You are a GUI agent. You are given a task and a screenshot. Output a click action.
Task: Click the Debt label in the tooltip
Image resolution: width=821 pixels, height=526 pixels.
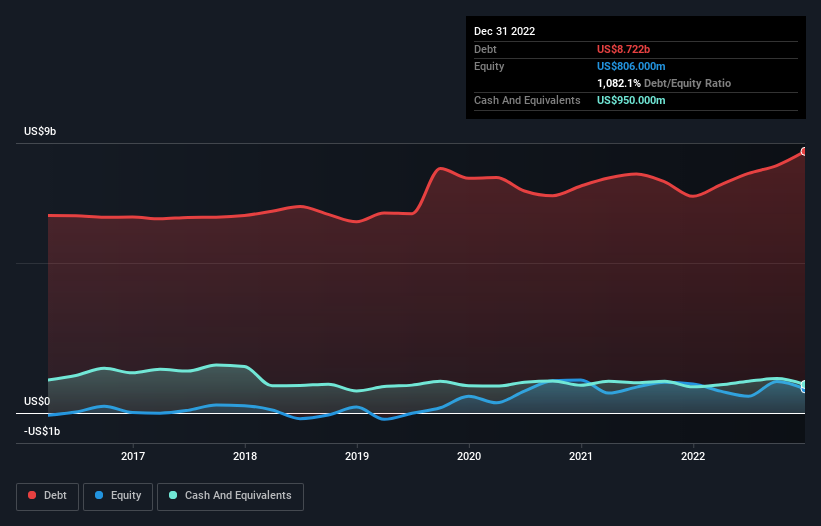(x=485, y=49)
